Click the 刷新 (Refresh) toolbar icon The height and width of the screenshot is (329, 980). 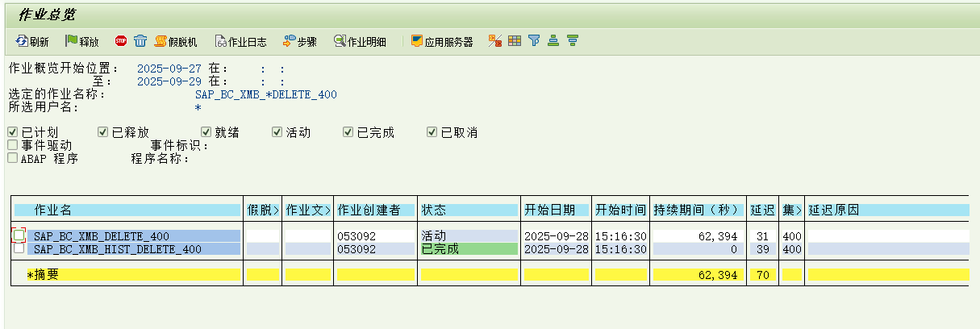tap(31, 41)
